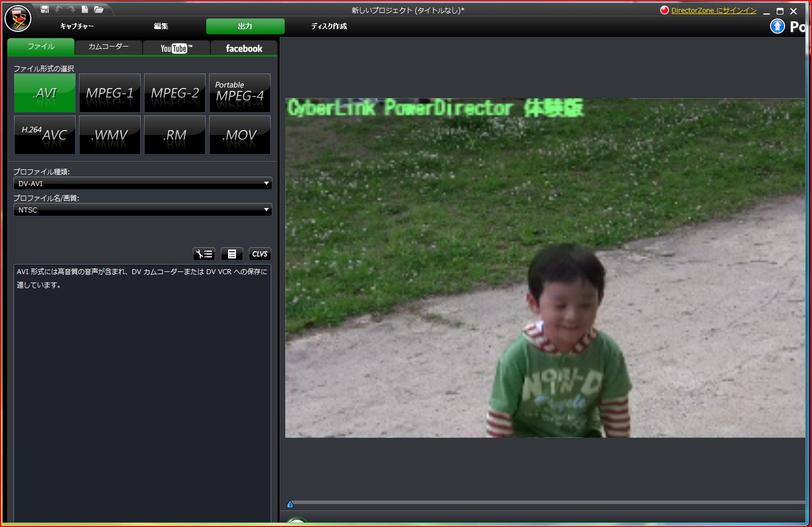Choose the MPEG-1 output format
This screenshot has height=527, width=812.
[110, 93]
